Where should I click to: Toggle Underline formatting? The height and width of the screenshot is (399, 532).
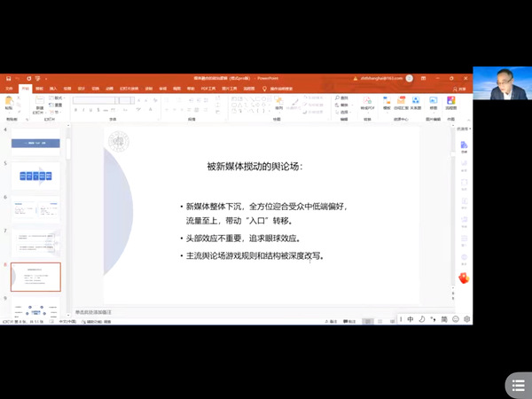(90, 110)
